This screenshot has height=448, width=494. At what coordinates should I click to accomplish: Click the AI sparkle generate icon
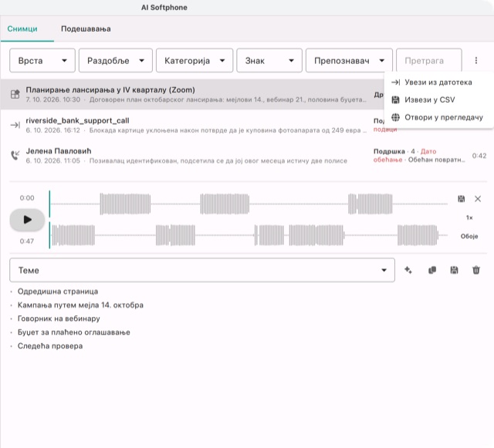[408, 270]
